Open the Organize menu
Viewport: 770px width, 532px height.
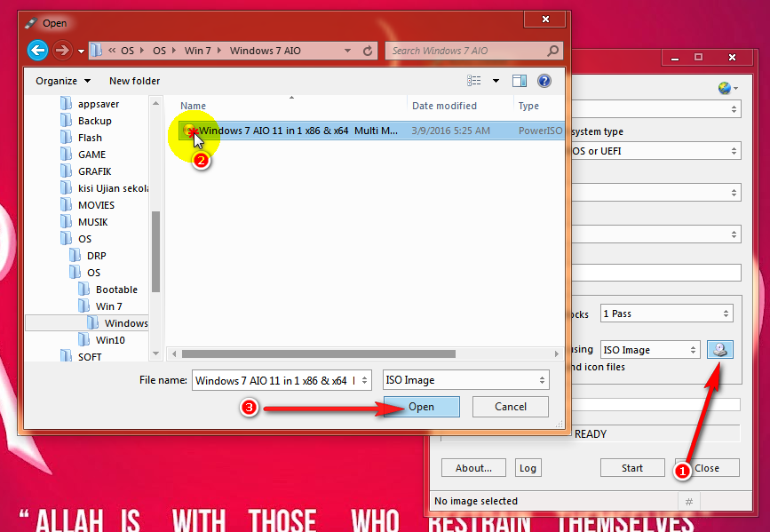tap(63, 81)
